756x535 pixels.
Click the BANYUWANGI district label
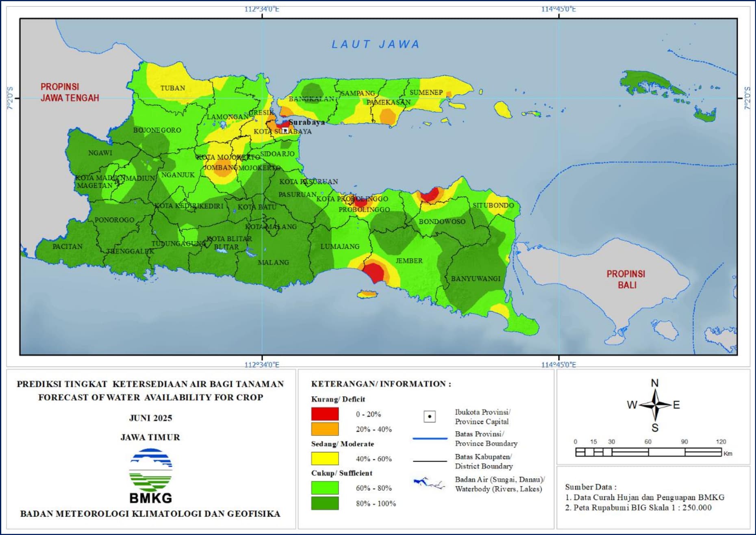[476, 278]
